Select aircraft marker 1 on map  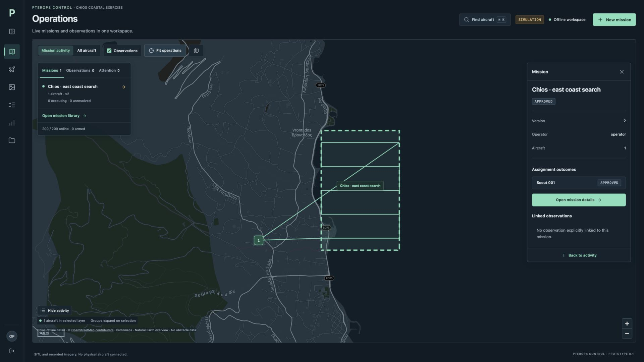click(259, 240)
